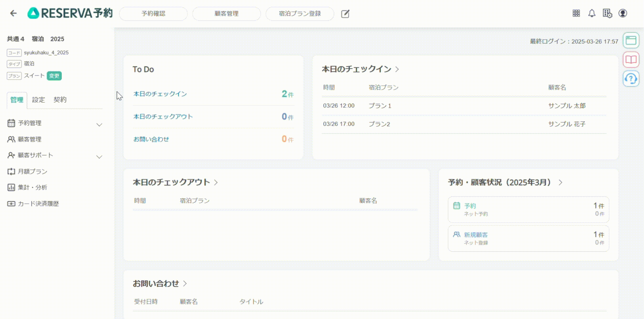This screenshot has height=319, width=644.
Task: Click the 本日のチェックイン panel heading
Action: pos(357,69)
